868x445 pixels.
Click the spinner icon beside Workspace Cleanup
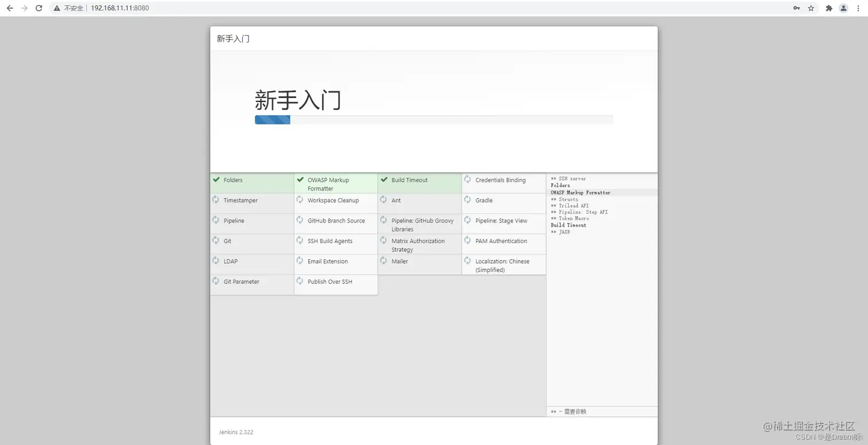pyautogui.click(x=300, y=200)
